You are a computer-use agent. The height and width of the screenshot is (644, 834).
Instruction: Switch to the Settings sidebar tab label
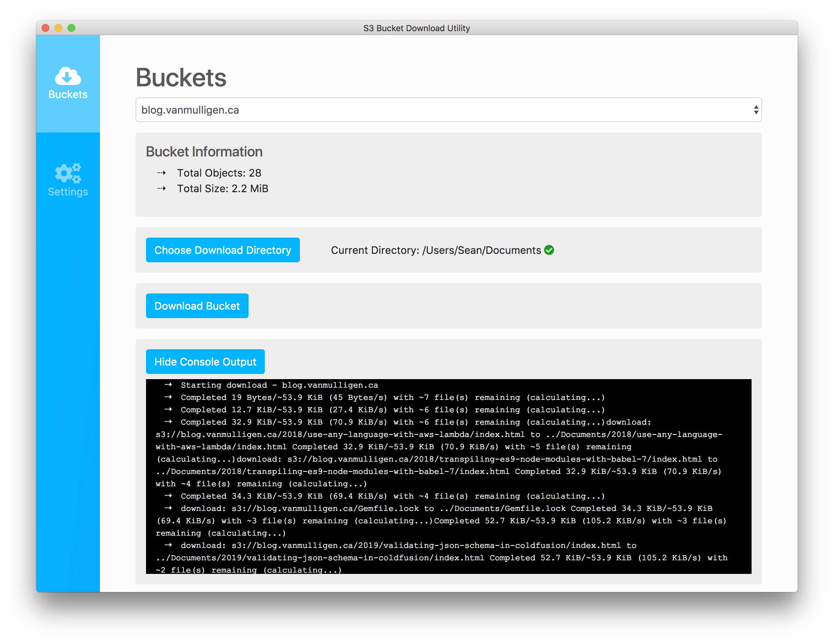[x=68, y=192]
